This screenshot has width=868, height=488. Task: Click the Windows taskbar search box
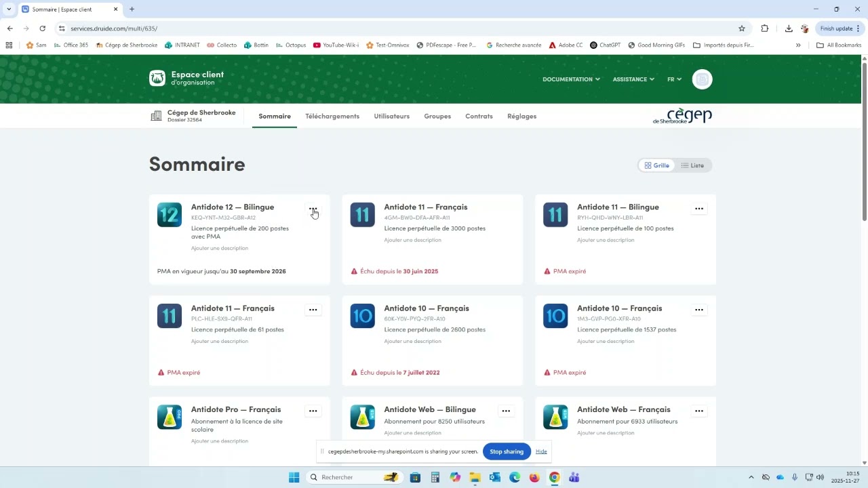point(353,477)
